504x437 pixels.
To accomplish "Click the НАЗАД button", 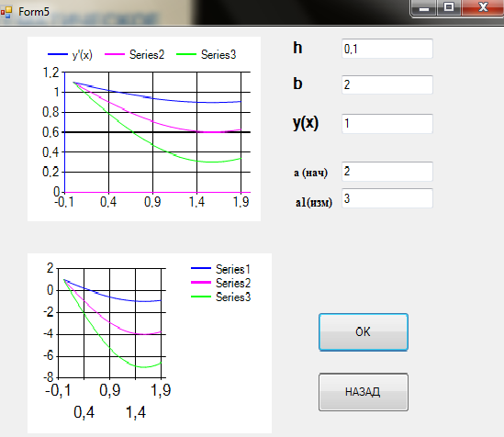I will coord(364,392).
